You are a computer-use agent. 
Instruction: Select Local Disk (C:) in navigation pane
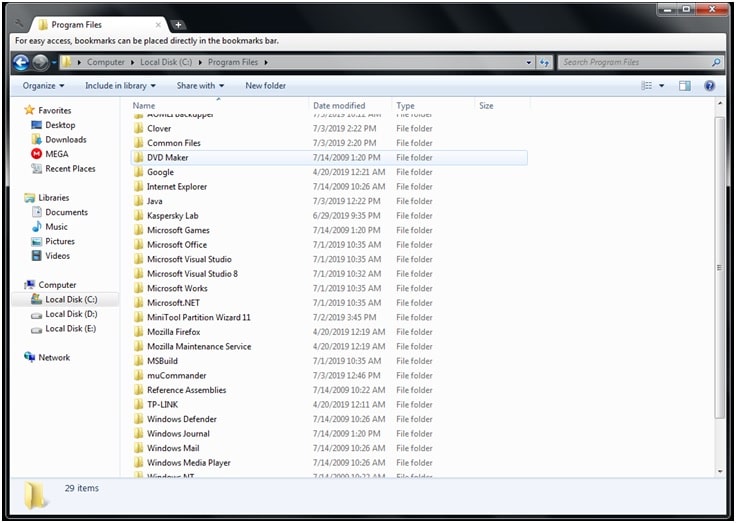(x=65, y=300)
